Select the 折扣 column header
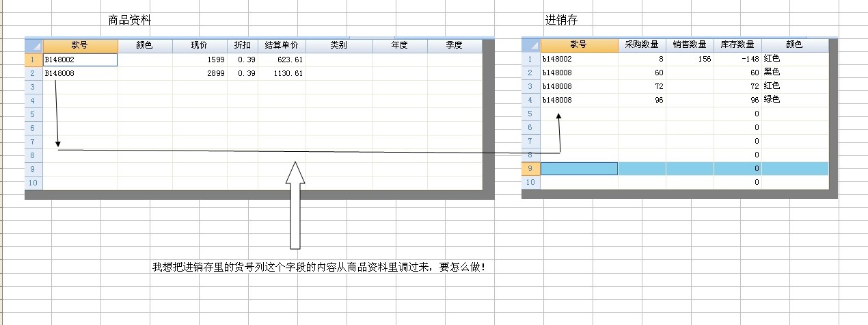This screenshot has height=325, width=868. [x=243, y=46]
